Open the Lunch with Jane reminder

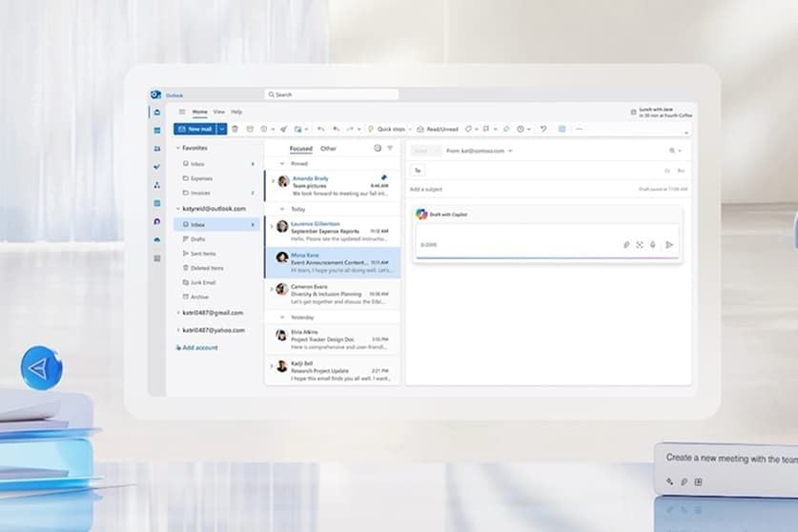[662, 113]
